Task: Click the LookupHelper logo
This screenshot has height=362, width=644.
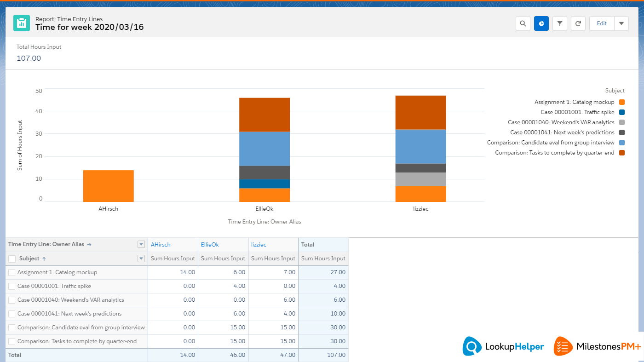Action: 503,346
